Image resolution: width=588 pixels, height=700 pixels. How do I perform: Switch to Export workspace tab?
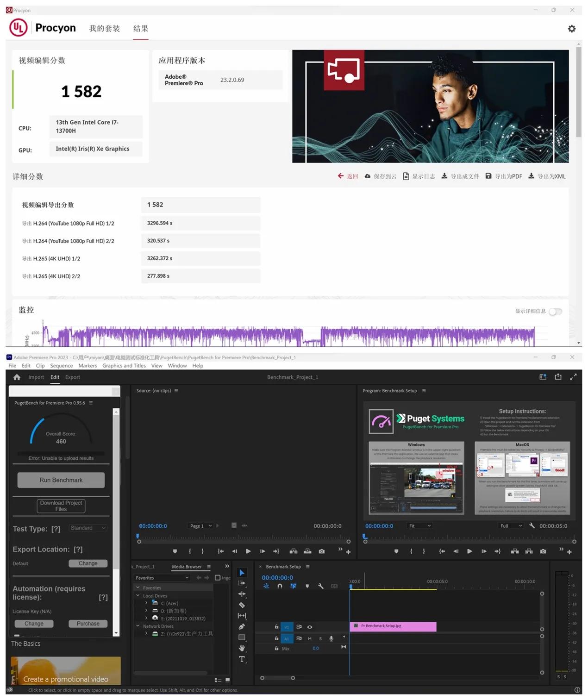tap(73, 377)
